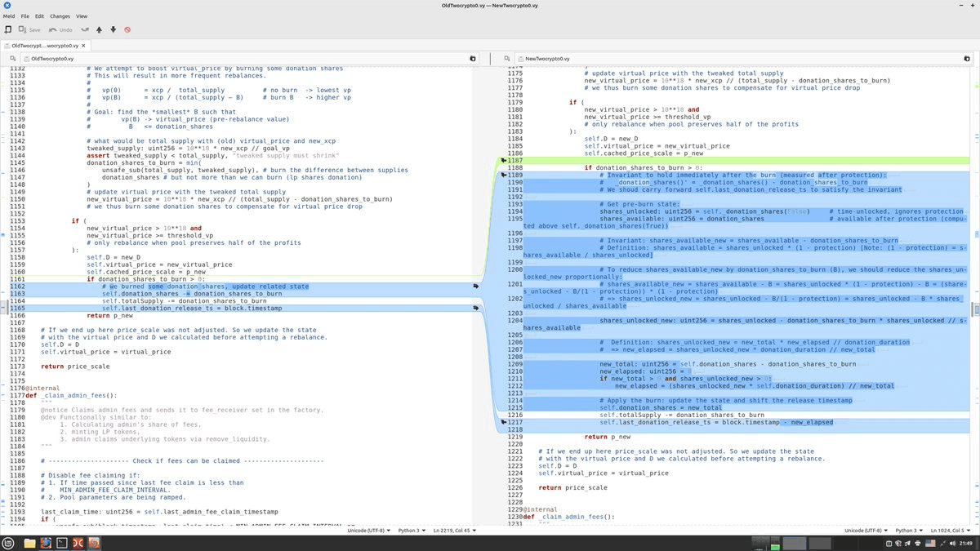Click 'return p_new' in left pane
Viewport: 980px width, 551px height.
[x=110, y=315]
